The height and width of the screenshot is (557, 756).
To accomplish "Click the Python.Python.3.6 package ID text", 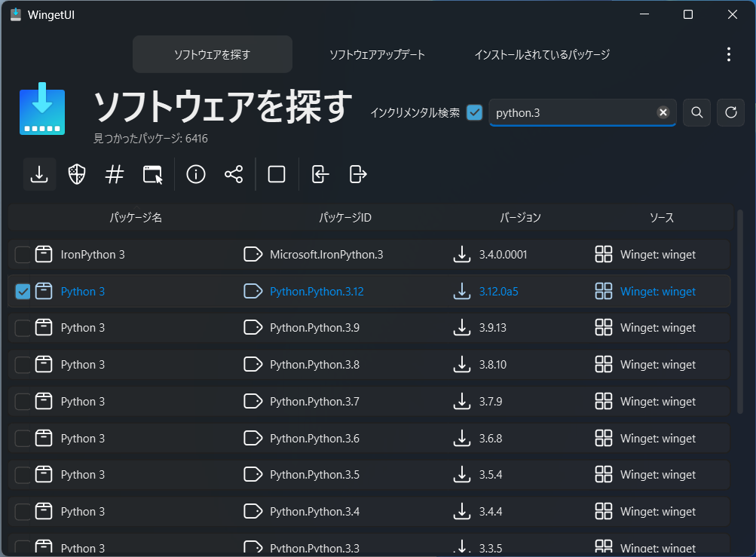I will click(x=314, y=438).
